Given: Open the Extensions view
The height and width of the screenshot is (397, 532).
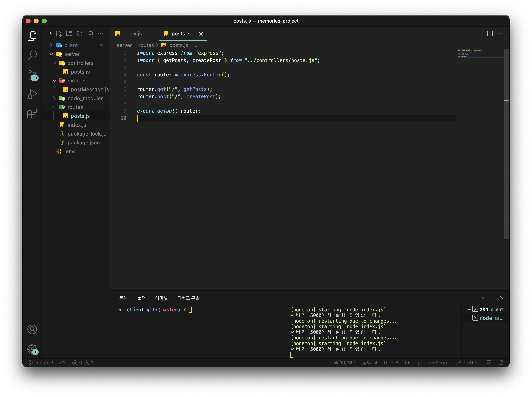Looking at the screenshot, I should [32, 114].
